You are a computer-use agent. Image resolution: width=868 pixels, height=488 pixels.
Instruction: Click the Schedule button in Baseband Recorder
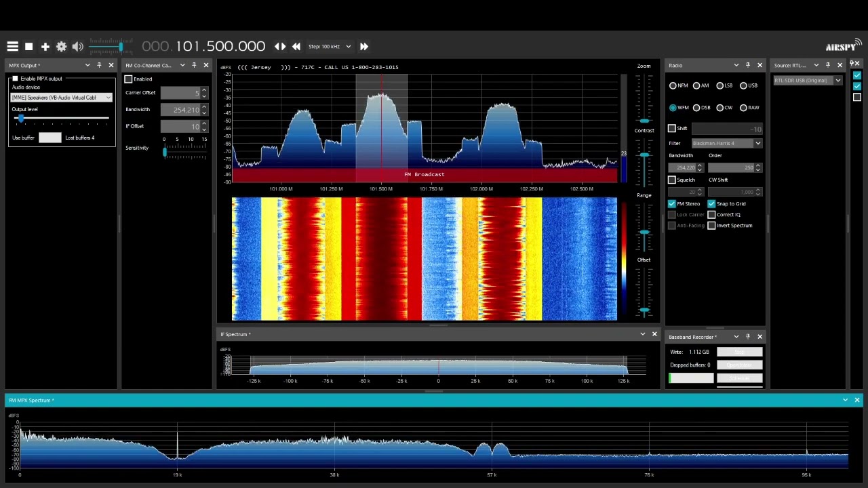[x=740, y=378]
